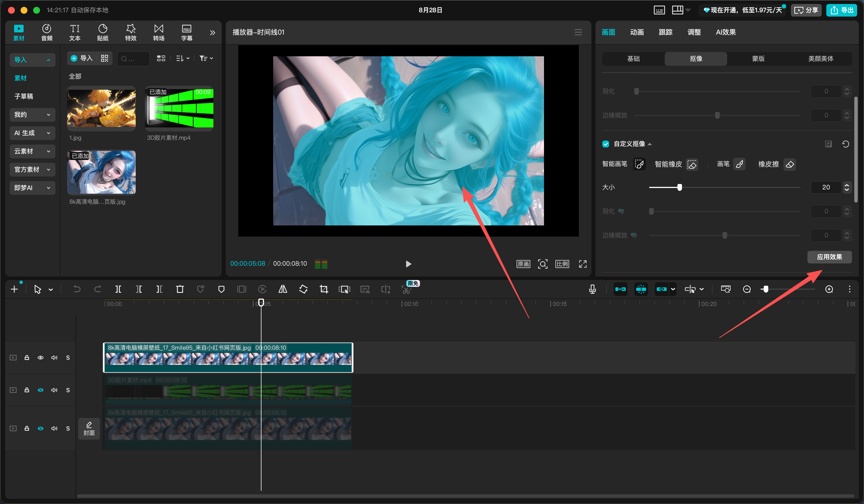
Task: Click the 应用效果 apply effect button
Action: 829,257
